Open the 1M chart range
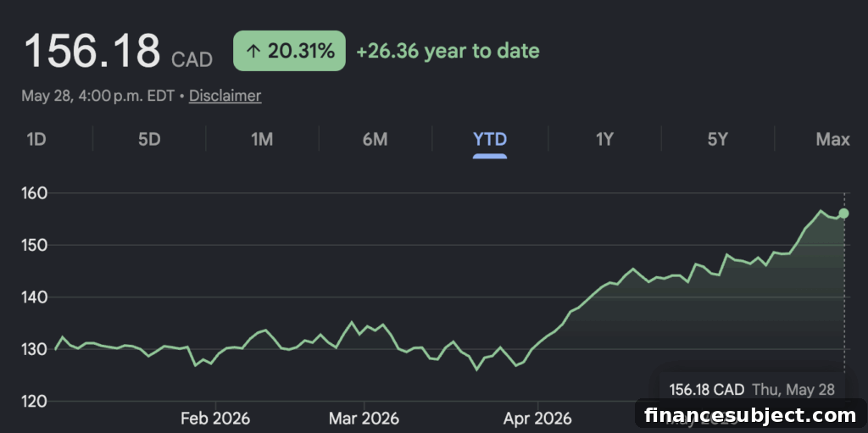 coord(262,139)
